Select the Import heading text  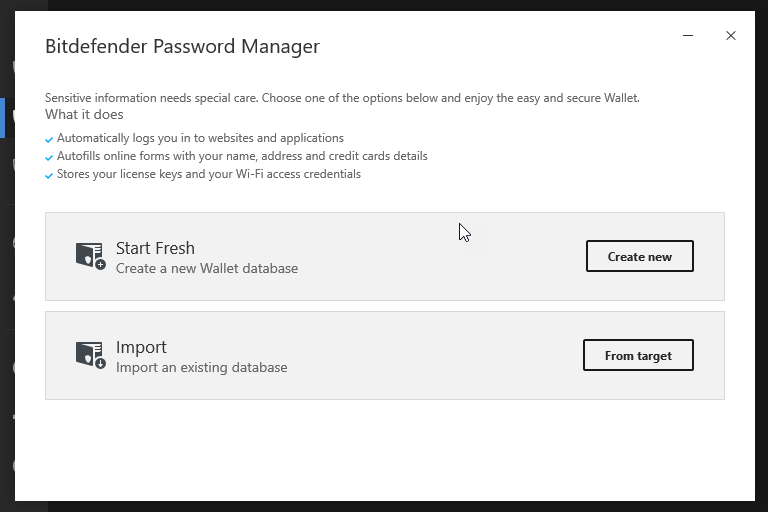pyautogui.click(x=141, y=347)
